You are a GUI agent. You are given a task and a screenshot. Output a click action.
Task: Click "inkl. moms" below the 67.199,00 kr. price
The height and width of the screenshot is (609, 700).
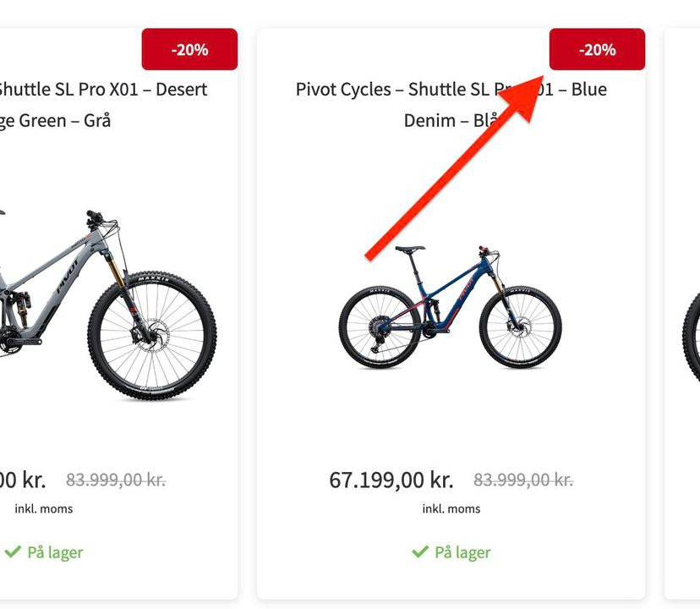coord(451,508)
